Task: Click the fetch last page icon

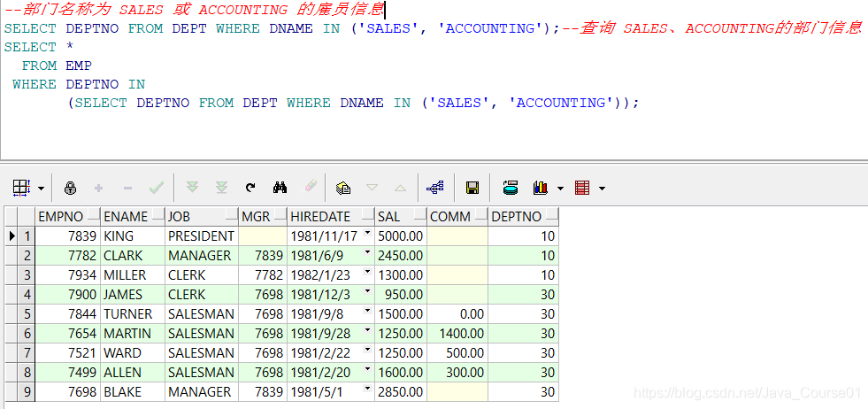Action: point(221,188)
